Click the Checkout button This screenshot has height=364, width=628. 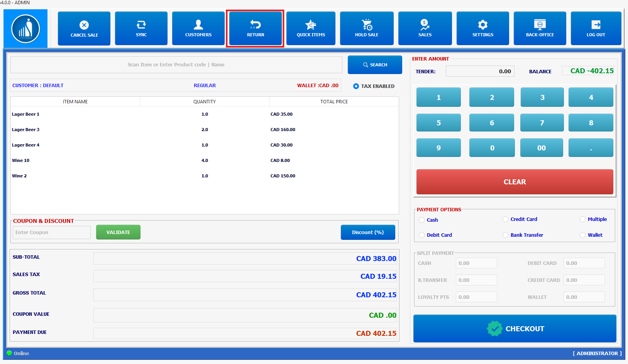point(515,329)
